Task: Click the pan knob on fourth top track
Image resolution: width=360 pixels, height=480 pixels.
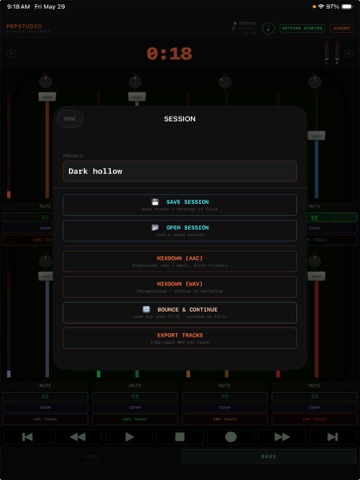Action: [314, 82]
